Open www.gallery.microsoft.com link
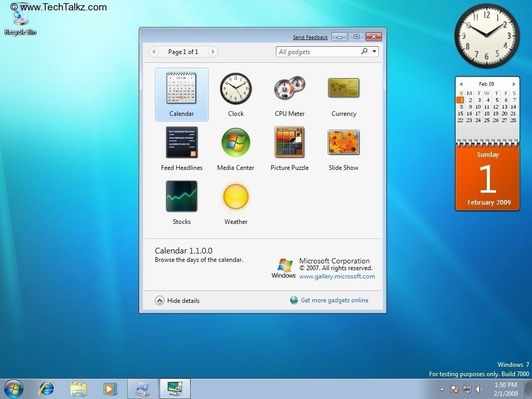 pyautogui.click(x=337, y=276)
